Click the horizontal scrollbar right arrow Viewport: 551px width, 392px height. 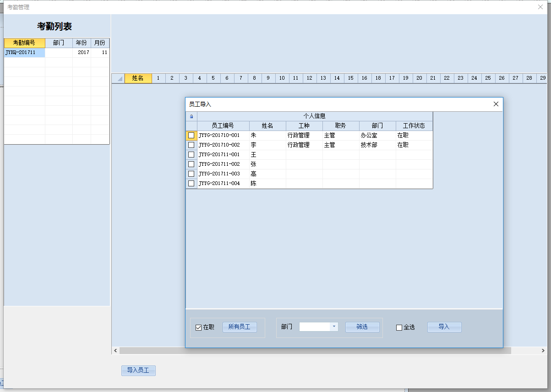[x=543, y=350]
